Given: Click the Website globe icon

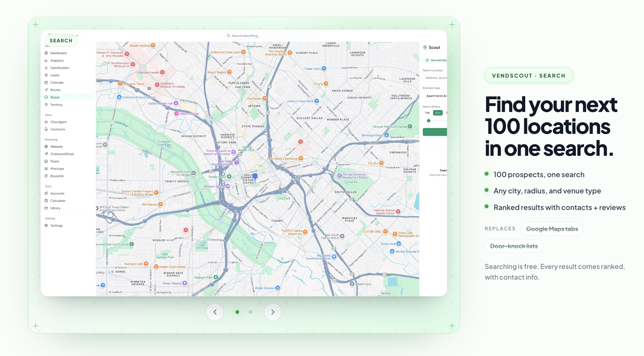Looking at the screenshot, I should [46, 147].
